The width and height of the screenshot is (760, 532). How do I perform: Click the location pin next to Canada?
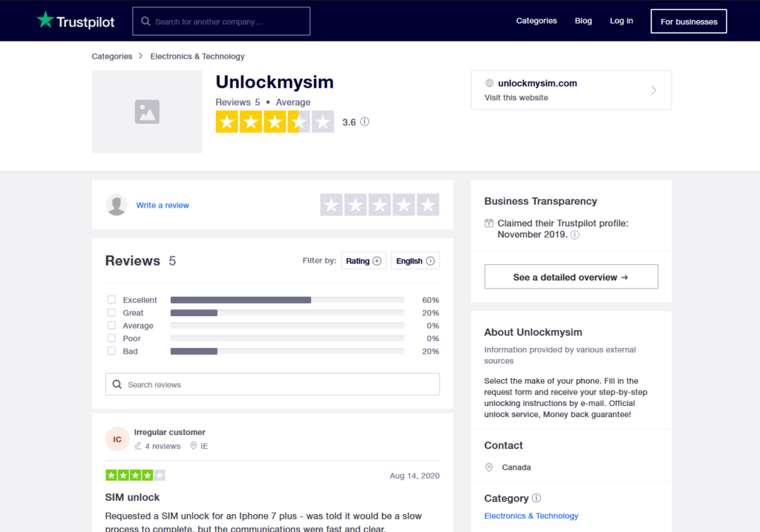click(489, 467)
